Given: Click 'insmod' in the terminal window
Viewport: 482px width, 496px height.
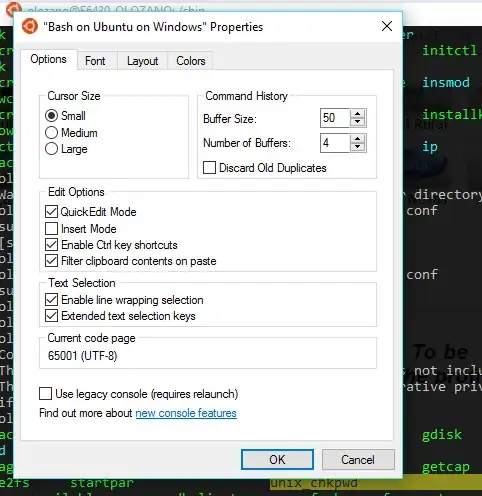Looking at the screenshot, I should tap(446, 82).
